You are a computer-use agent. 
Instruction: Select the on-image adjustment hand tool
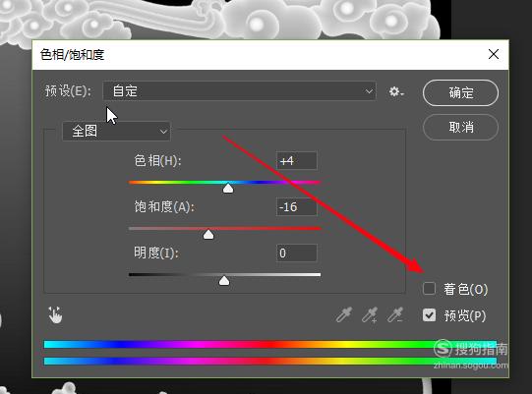pos(55,315)
